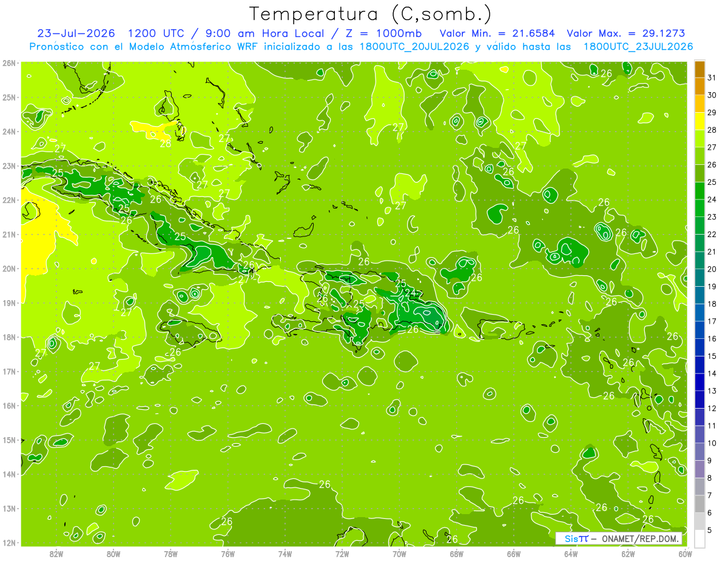The height and width of the screenshot is (562, 728).
Task: Click the orange swatch between 30 and 31
Action: point(699,86)
